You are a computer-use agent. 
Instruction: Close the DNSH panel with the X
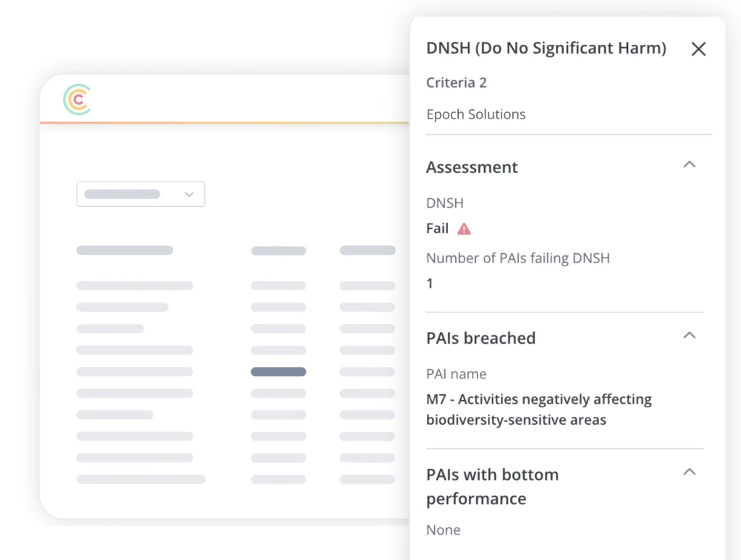pyautogui.click(x=698, y=49)
